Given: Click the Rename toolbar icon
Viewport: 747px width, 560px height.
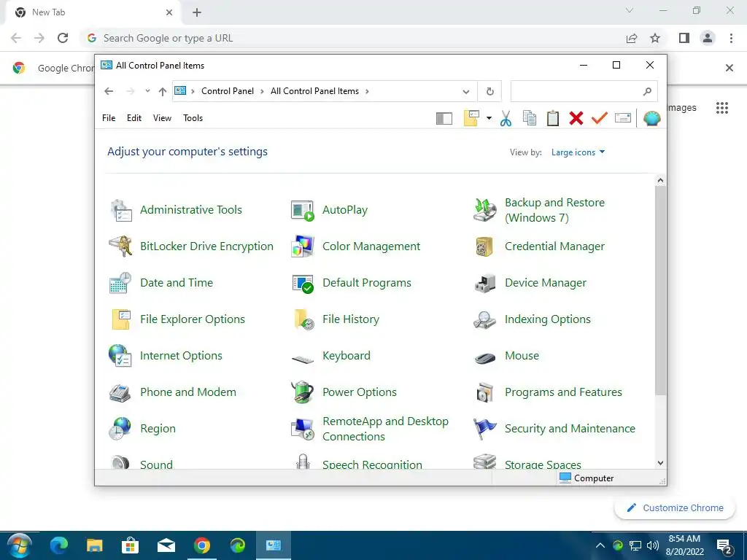Looking at the screenshot, I should (623, 117).
